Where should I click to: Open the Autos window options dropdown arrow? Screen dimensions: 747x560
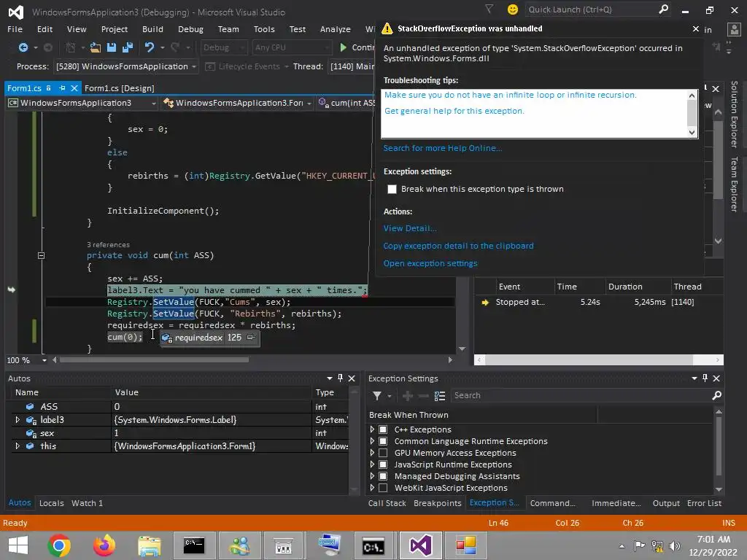tap(330, 378)
